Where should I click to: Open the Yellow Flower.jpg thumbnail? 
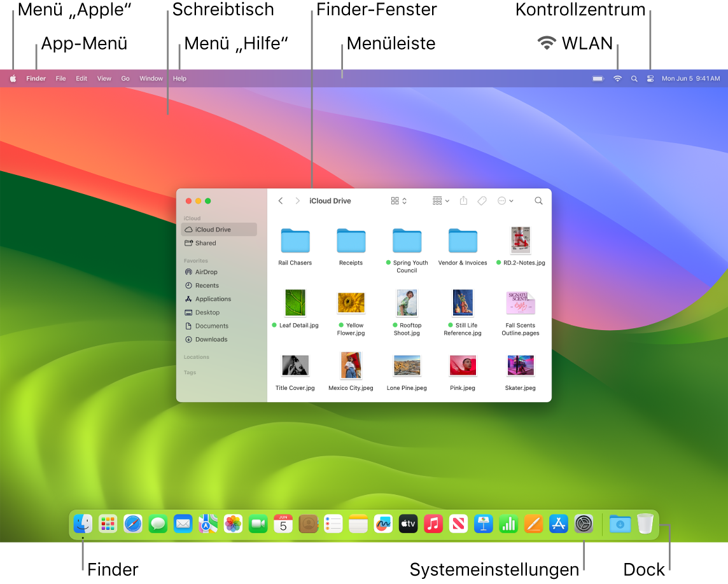351,302
